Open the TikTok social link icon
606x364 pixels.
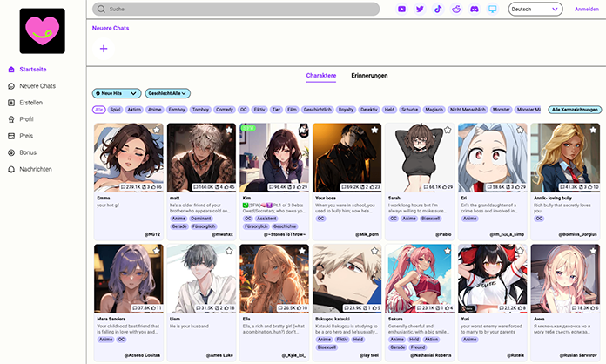(438, 9)
